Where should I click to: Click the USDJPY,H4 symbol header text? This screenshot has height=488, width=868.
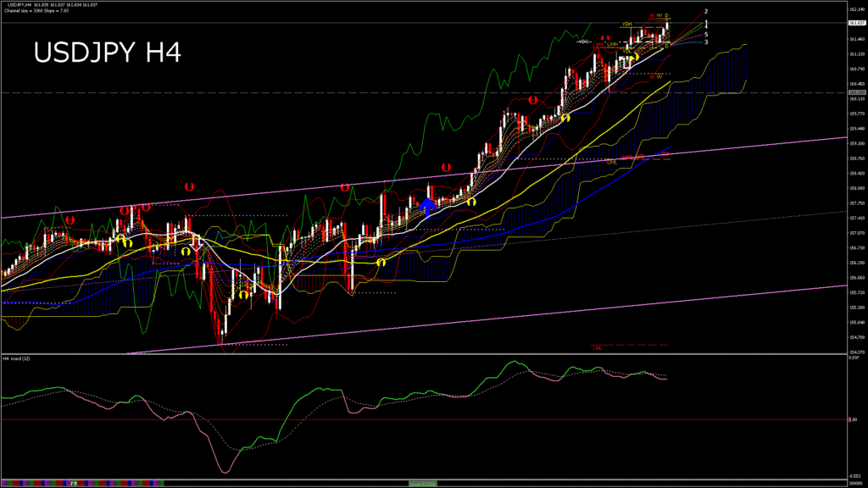[x=19, y=5]
